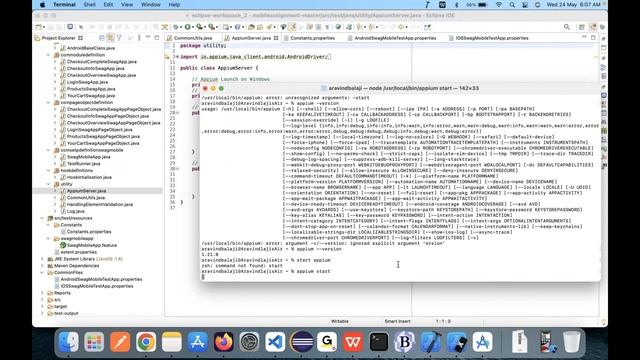Click the New file wizard icon in toolbar

(x=38, y=27)
